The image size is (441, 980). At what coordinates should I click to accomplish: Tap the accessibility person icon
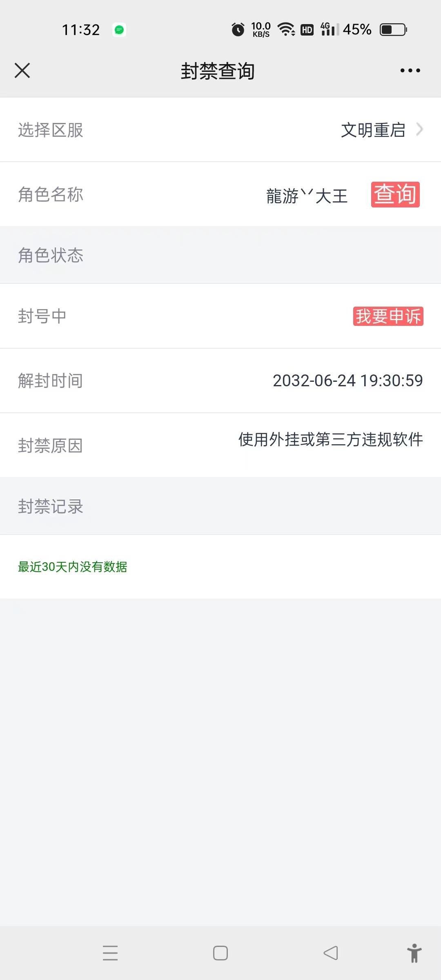(x=414, y=953)
